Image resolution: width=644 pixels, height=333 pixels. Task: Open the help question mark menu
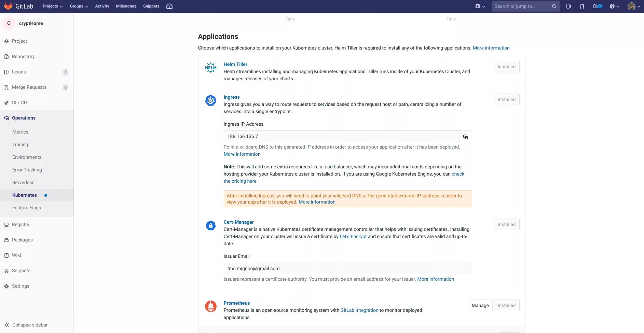coord(615,6)
